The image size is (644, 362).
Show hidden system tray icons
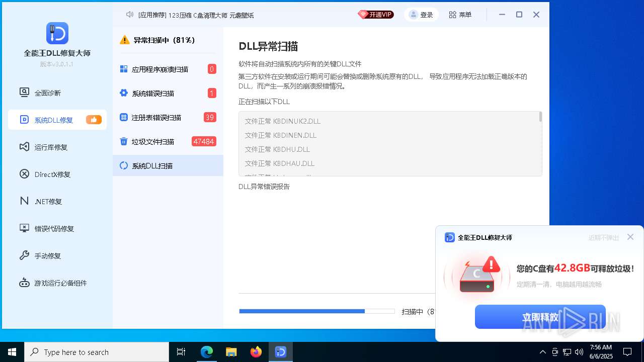(x=542, y=352)
